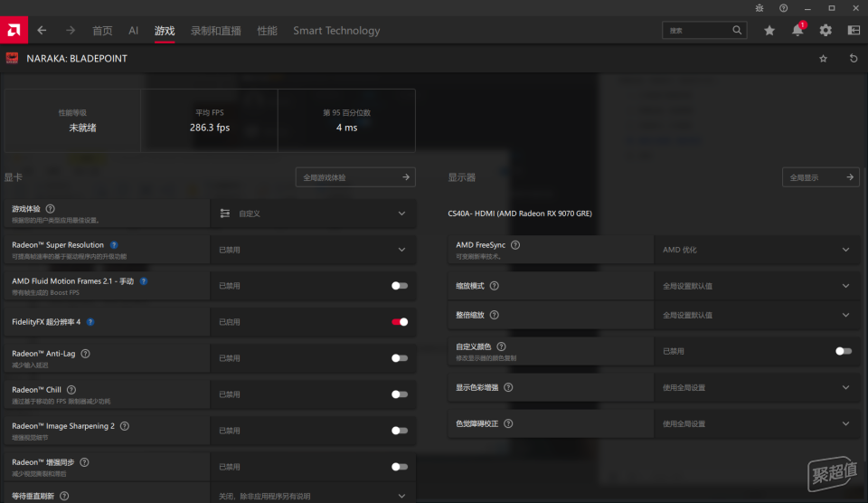Show help for AMD Fluid Motion Frames 2.1
Viewport: 868px width, 503px height.
[x=144, y=281]
